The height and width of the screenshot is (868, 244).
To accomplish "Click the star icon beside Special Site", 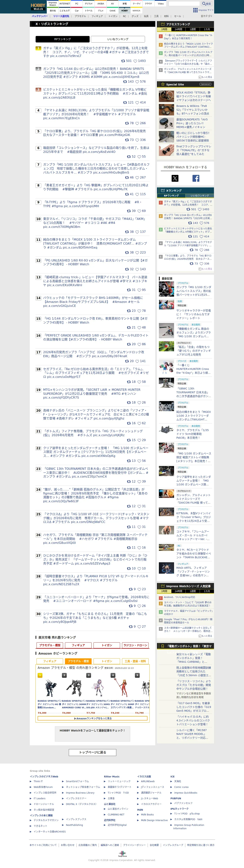I will 163,84.
